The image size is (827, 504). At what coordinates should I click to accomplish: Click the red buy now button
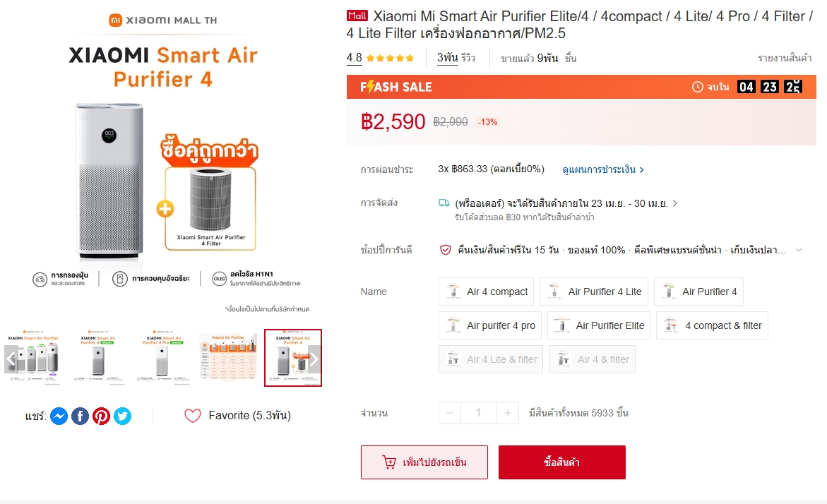[x=561, y=462]
